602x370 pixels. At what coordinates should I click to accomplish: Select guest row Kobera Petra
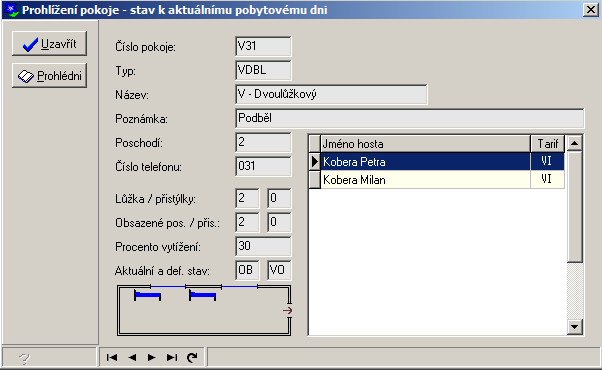tap(437, 162)
